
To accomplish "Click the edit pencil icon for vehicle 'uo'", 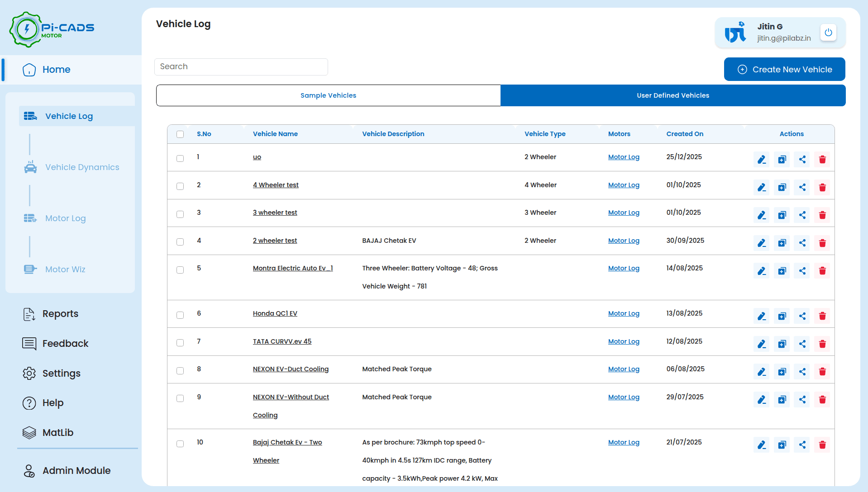I will (x=761, y=160).
